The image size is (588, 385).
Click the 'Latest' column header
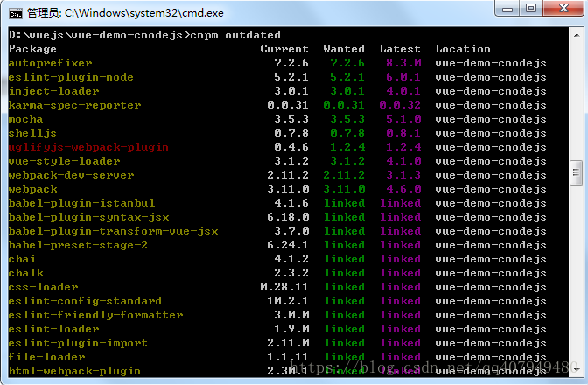click(400, 49)
